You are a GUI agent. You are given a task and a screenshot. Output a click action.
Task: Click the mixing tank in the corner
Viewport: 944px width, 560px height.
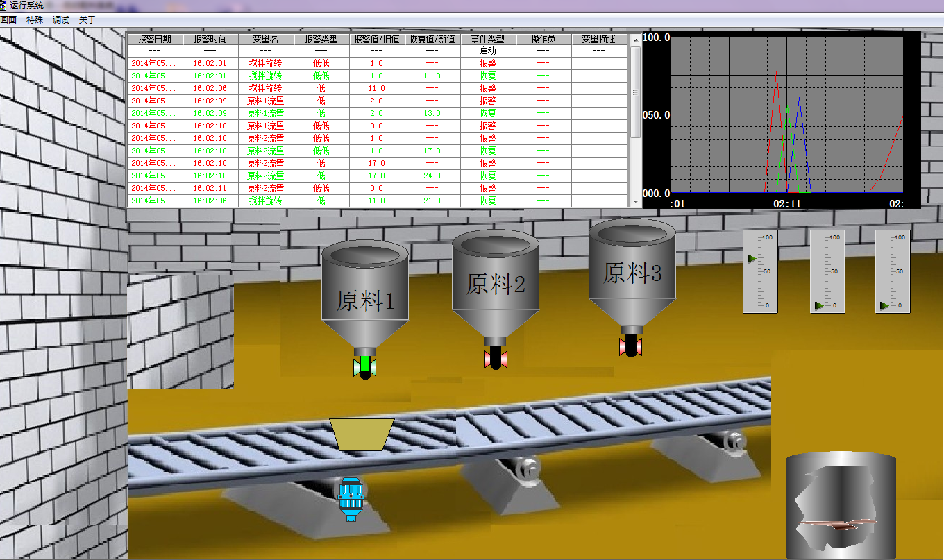pyautogui.click(x=841, y=505)
